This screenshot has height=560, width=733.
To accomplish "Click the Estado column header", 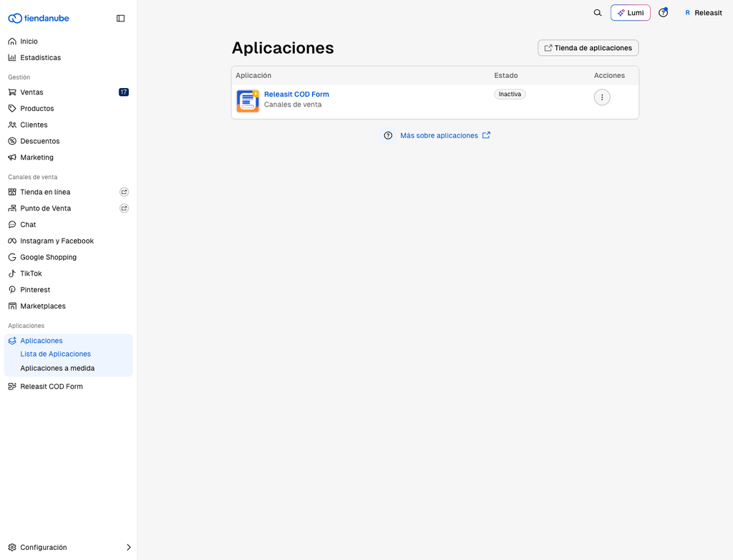I will pyautogui.click(x=506, y=75).
